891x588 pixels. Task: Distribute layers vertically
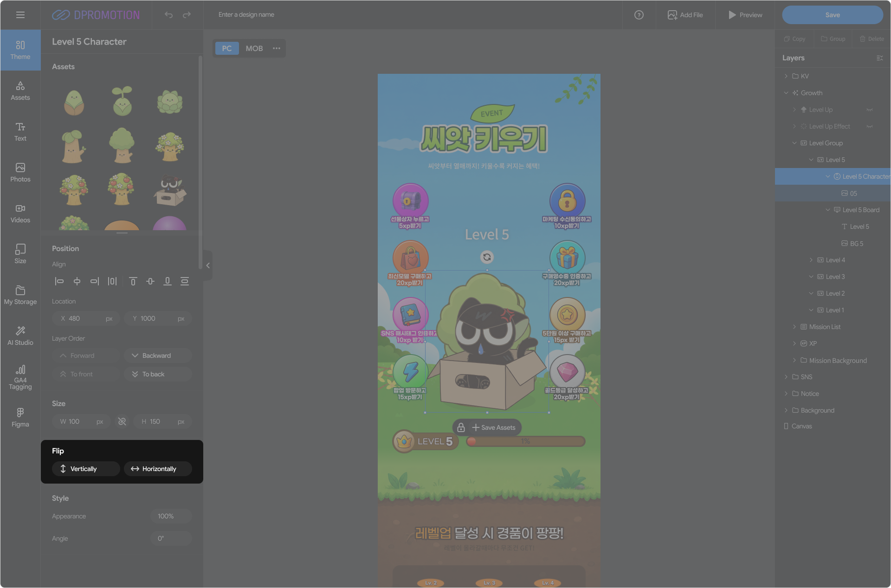(x=185, y=281)
